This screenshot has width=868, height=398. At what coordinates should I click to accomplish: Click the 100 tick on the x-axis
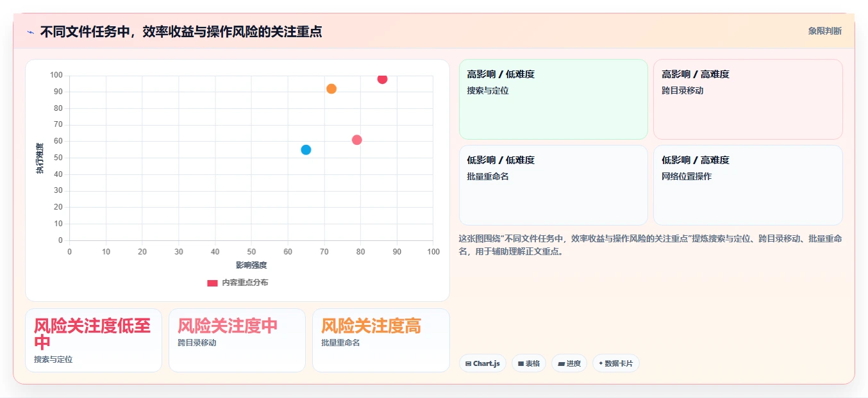pos(433,252)
